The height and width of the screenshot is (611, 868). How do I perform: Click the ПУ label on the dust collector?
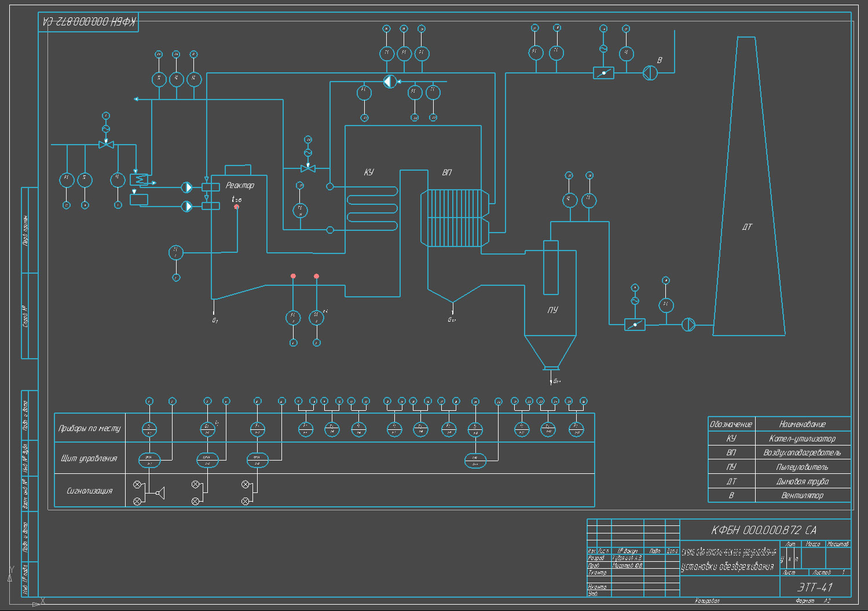[x=553, y=310]
